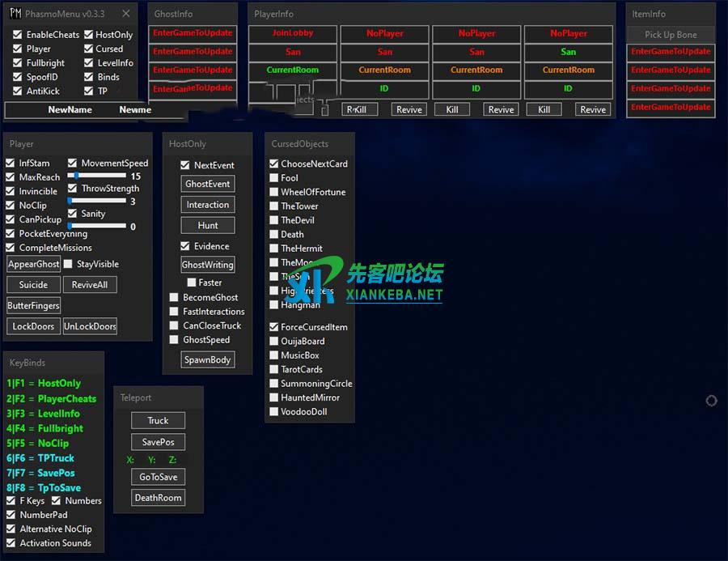Viewport: 728px width, 561px height.
Task: Disable the AntiKick checkbox
Action: tap(18, 91)
